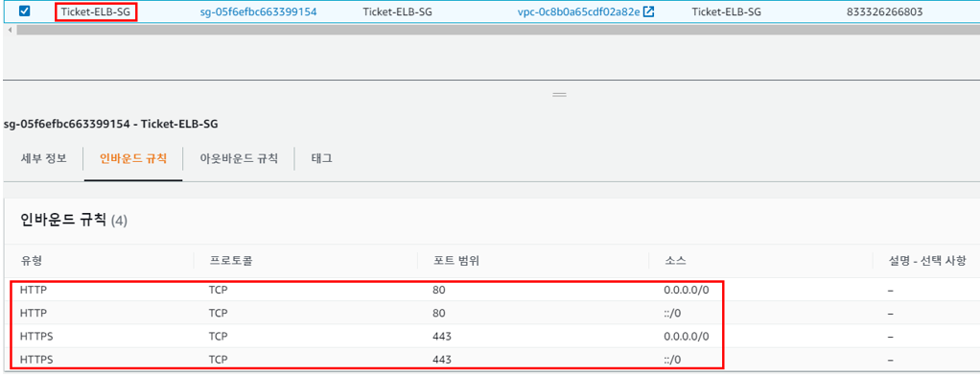This screenshot has height=376, width=980.
Task: Click the 설명 - 선택 사항 column header
Action: (x=927, y=260)
